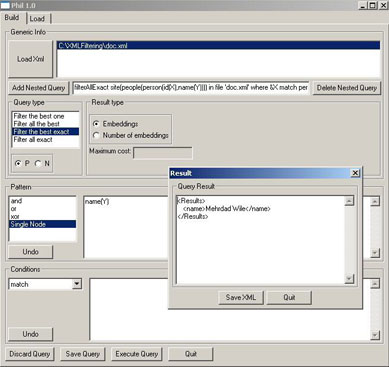Click the Execute Query button
Image resolution: width=389 pixels, height=367 pixels.
[x=137, y=354]
